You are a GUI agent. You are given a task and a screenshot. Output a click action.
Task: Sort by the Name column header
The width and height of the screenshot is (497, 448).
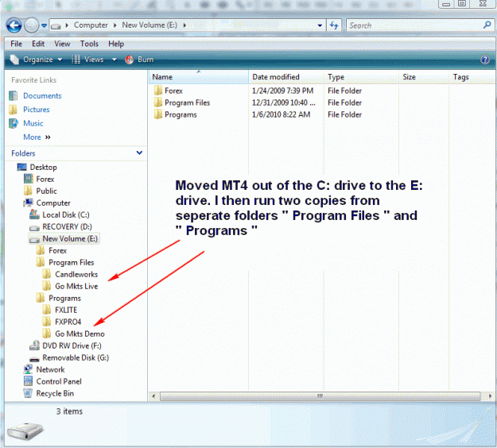coord(199,77)
